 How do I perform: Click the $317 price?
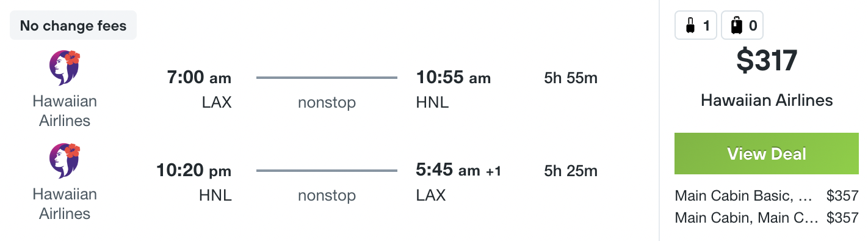pyautogui.click(x=767, y=61)
